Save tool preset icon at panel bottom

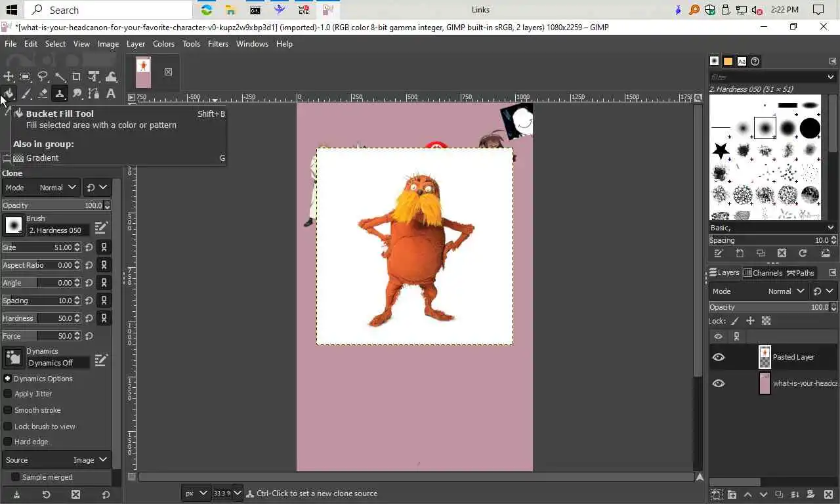(x=16, y=494)
